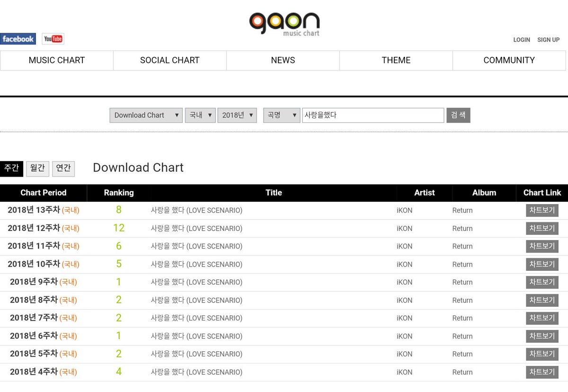568x392 pixels.
Task: Click 차트보기 for 2018년 4주차
Action: (x=542, y=372)
